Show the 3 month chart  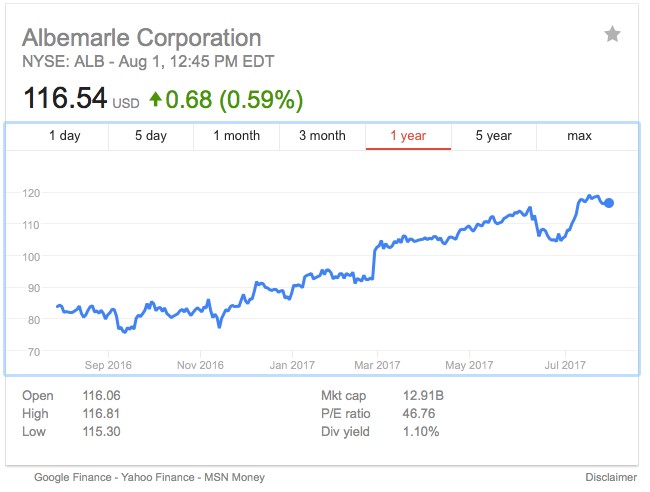pyautogui.click(x=322, y=136)
